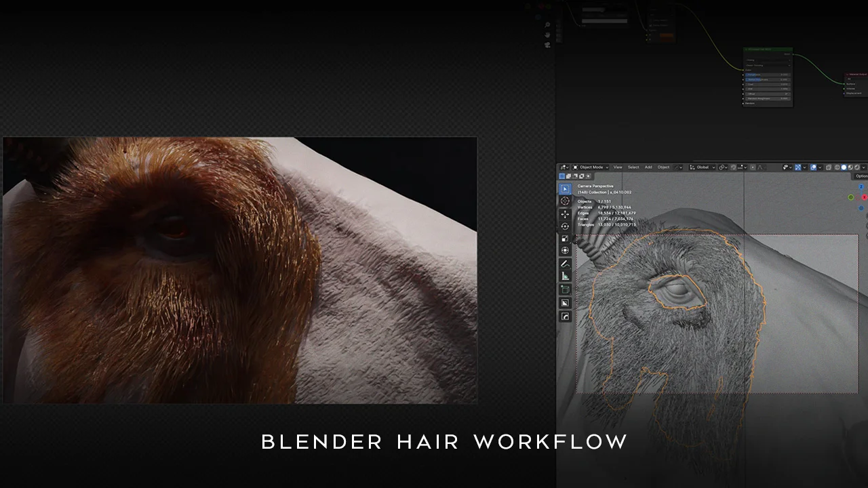
Task: Open the Global transform orientation dropdown
Action: tap(704, 167)
